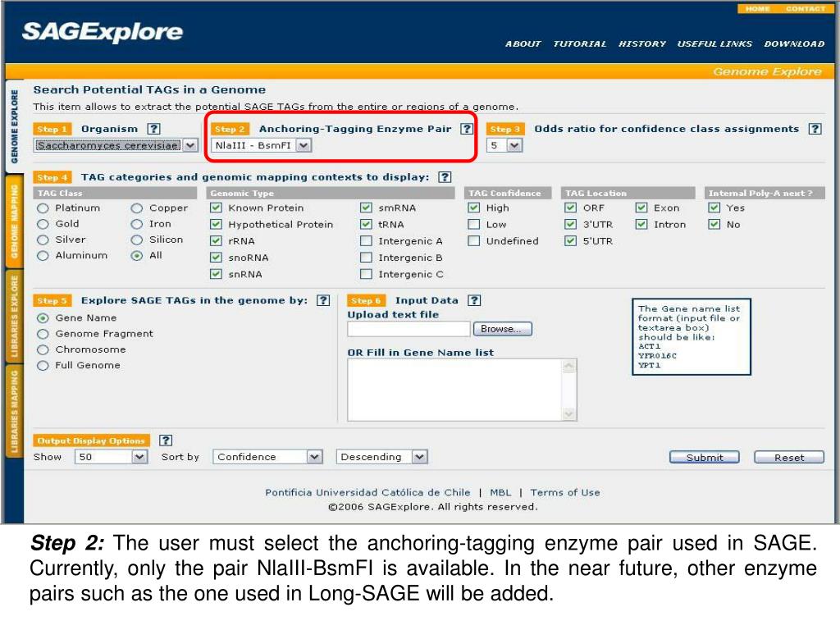840x630 pixels.
Task: Open the Terms of Use link
Action: tap(565, 492)
